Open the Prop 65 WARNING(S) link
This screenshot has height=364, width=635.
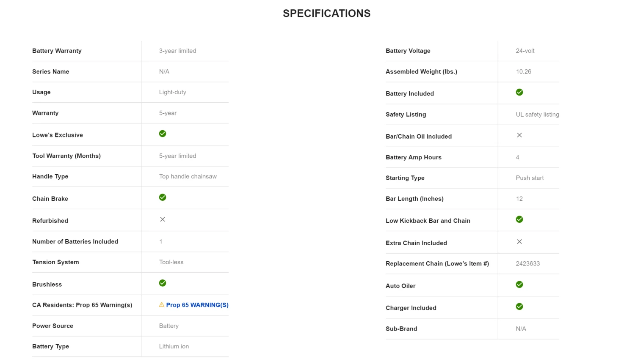197,305
